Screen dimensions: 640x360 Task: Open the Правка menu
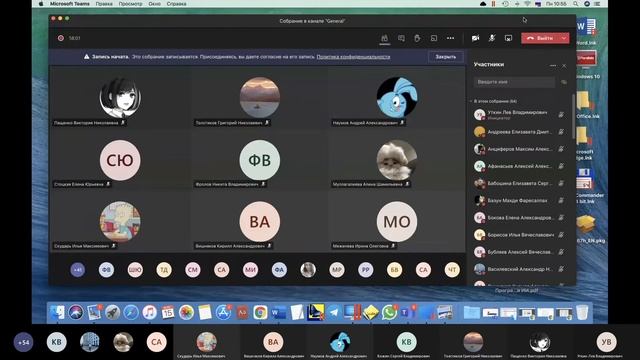[x=104, y=4]
